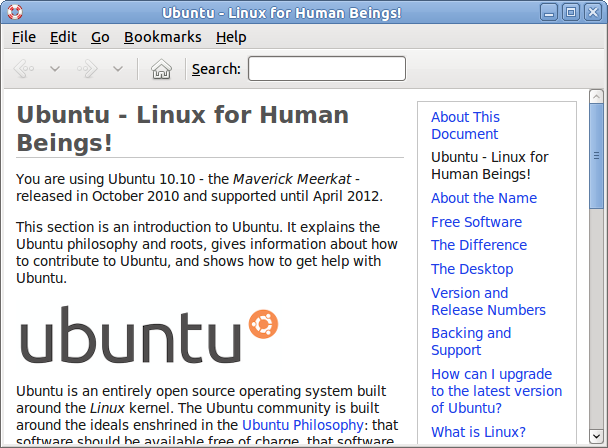This screenshot has width=608, height=448.
Task: Click the Back navigation arrow icon
Action: coord(24,69)
